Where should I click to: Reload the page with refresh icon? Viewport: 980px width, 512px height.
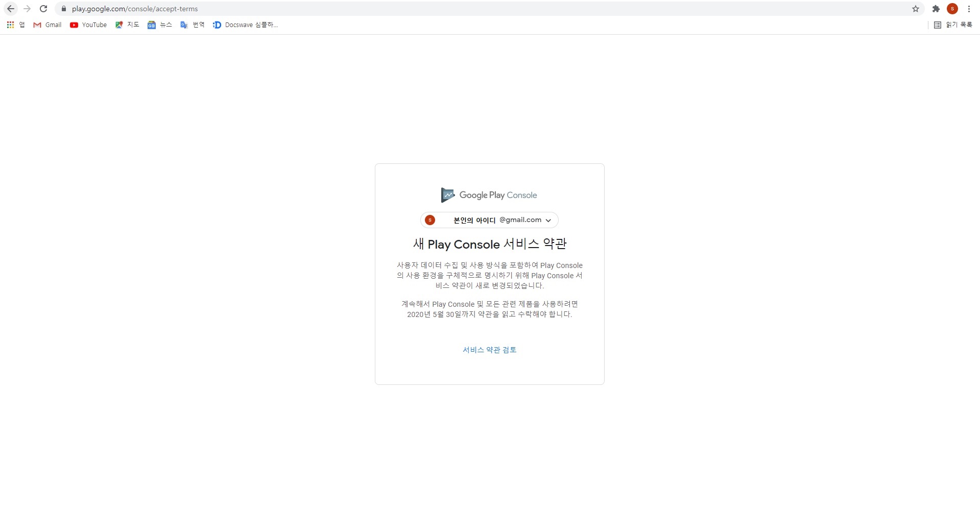click(x=43, y=9)
